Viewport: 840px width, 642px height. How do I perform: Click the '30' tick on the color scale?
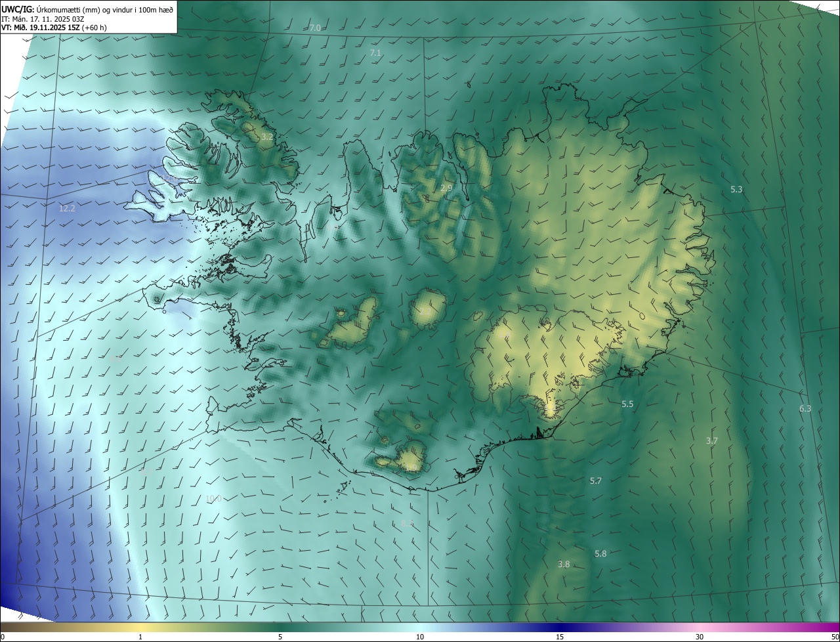700,637
